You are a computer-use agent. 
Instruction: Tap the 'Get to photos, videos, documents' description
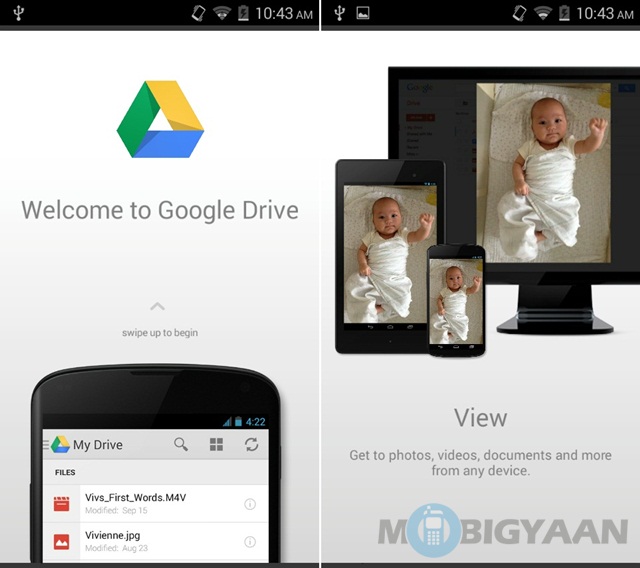[481, 463]
